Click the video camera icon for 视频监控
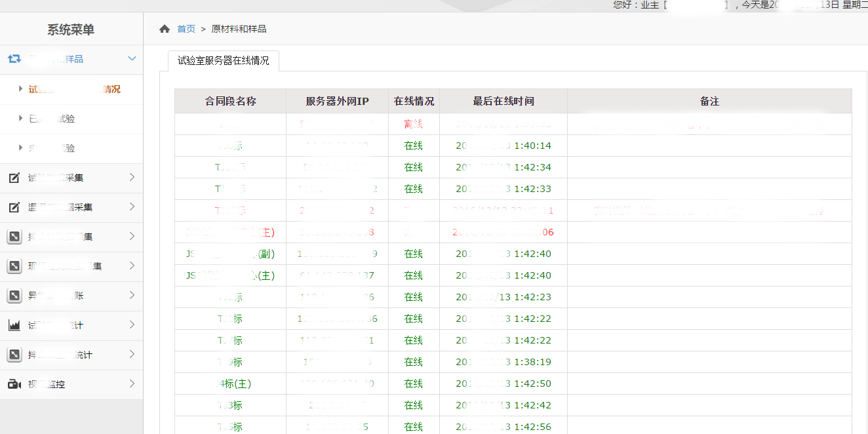The width and height of the screenshot is (868, 434). pos(14,384)
